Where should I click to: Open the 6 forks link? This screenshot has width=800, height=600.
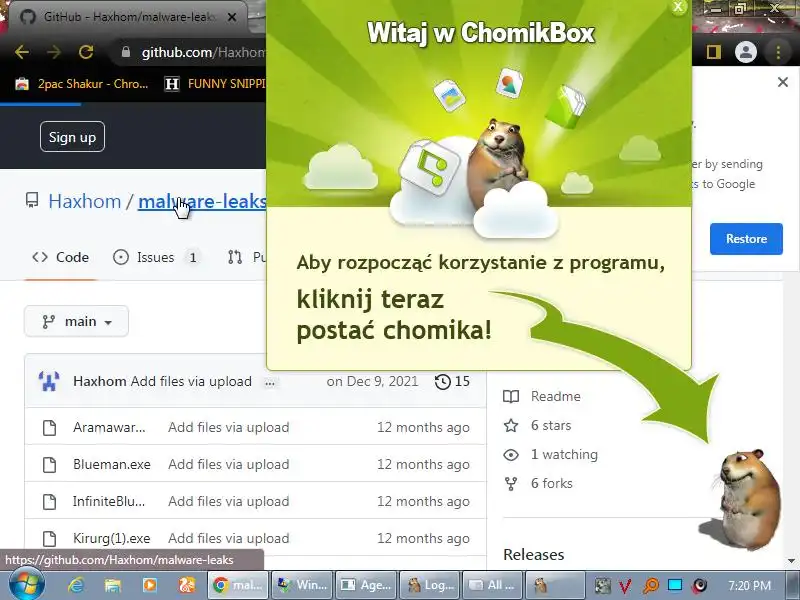pos(538,483)
